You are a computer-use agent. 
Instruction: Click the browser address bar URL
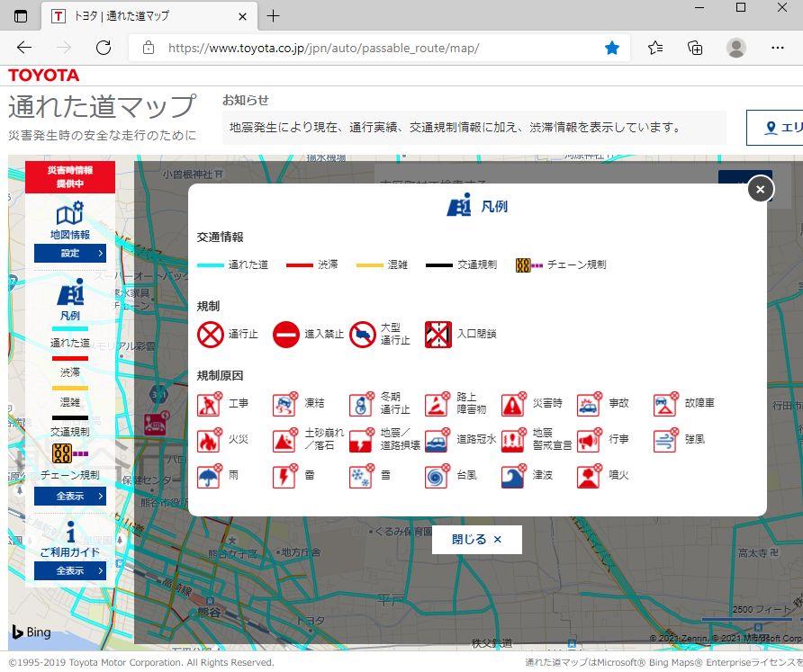tap(324, 48)
